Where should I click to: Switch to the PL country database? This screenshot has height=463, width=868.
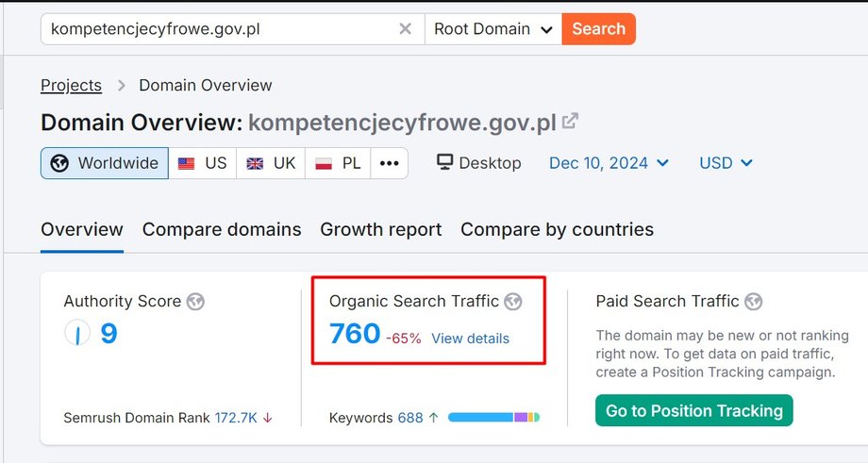[338, 163]
